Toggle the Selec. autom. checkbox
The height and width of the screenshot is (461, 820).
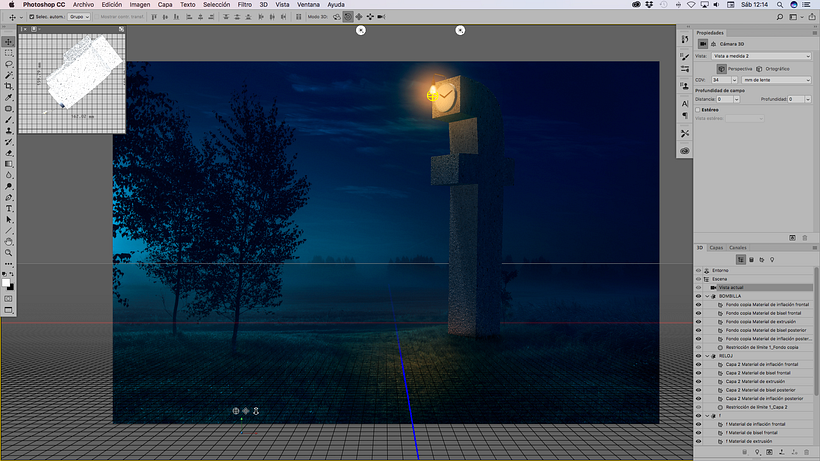click(31, 17)
